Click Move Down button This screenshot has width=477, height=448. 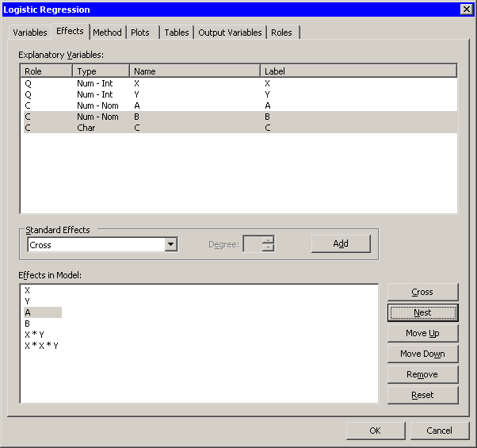point(422,354)
